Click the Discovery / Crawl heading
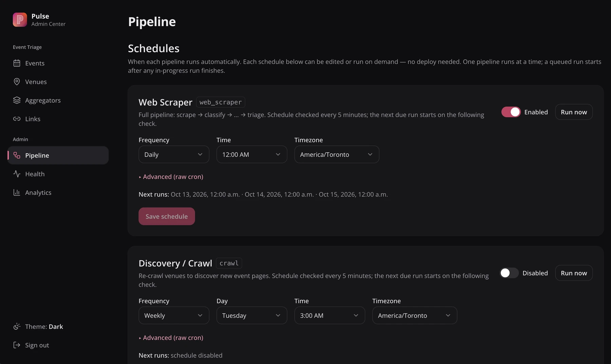 point(175,263)
